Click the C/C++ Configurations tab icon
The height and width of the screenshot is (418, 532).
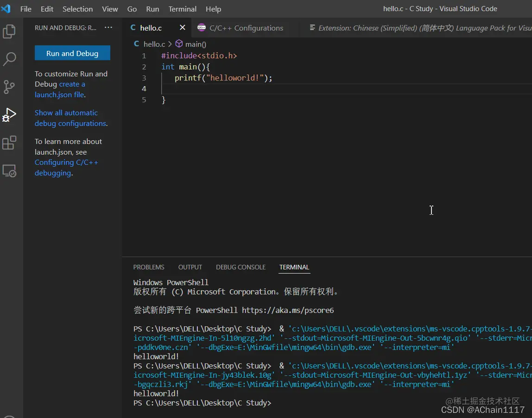[202, 28]
